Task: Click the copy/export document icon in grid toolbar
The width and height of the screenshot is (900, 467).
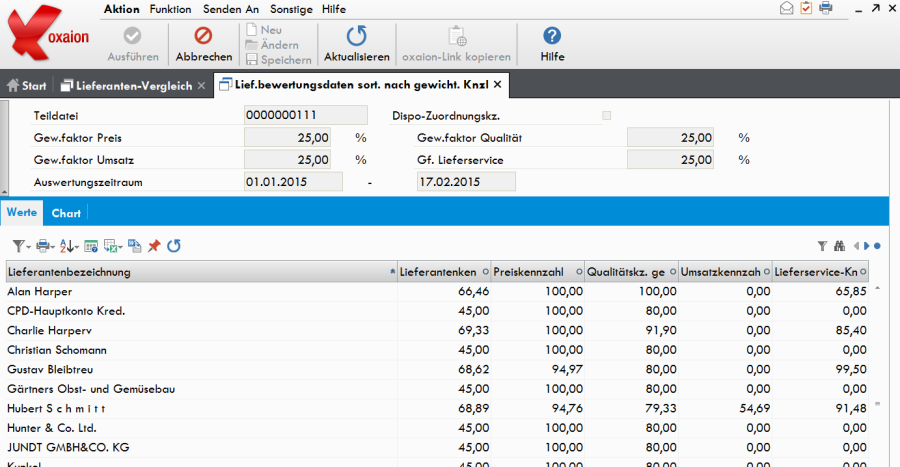Action: 134,246
